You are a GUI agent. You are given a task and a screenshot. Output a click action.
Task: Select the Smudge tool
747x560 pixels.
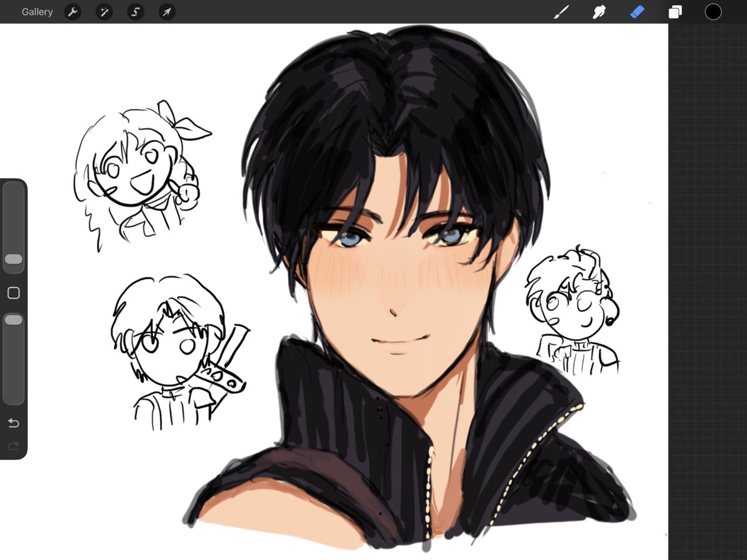[x=599, y=12]
